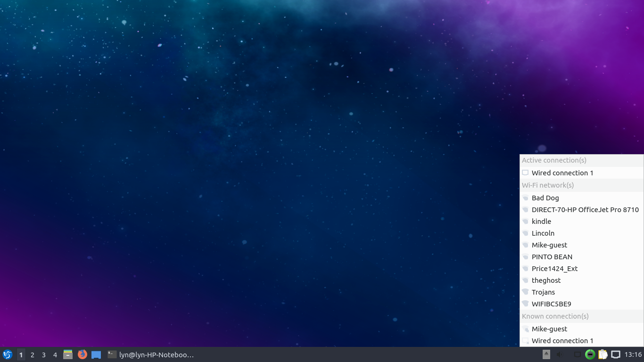Switch to workspace 4
This screenshot has width=644, height=362.
[x=55, y=354]
